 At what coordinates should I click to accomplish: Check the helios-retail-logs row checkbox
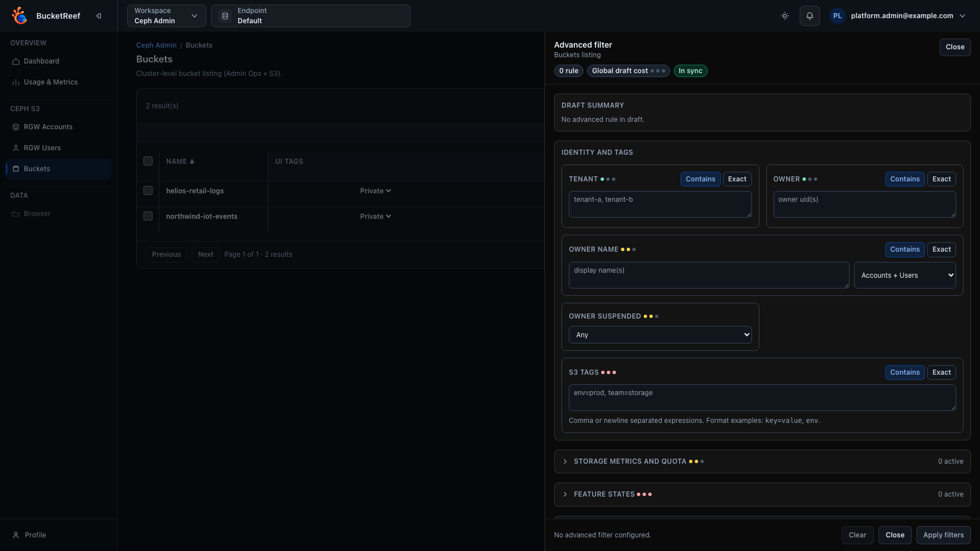pos(148,190)
